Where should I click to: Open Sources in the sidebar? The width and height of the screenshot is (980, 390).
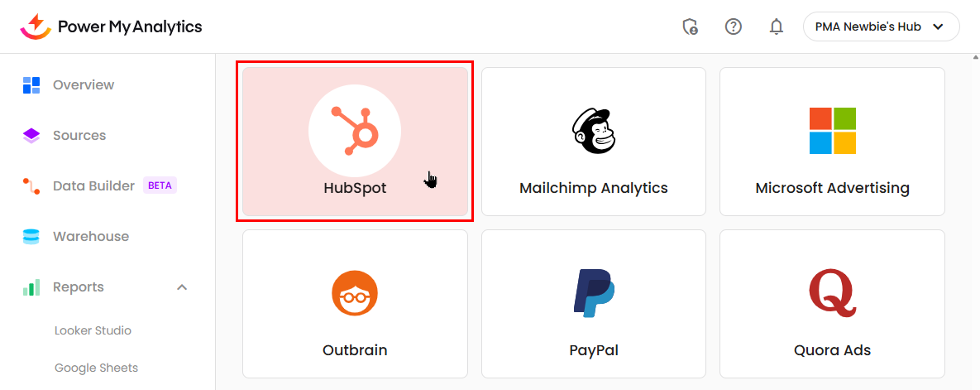(79, 135)
